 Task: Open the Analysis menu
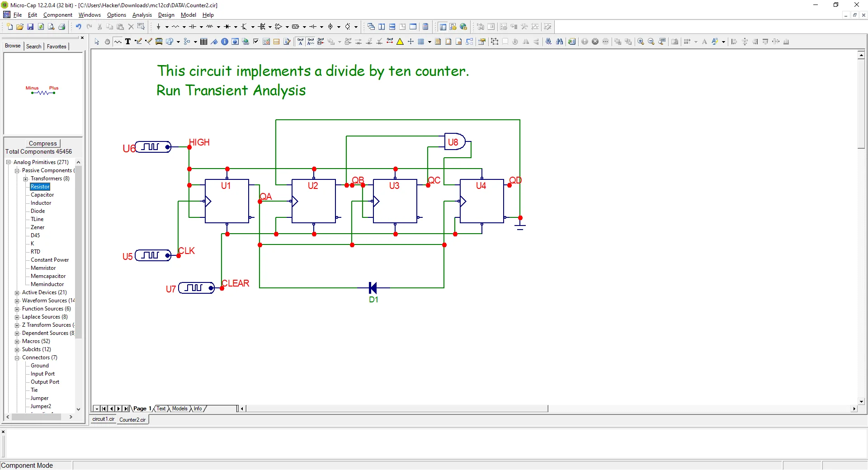click(142, 15)
